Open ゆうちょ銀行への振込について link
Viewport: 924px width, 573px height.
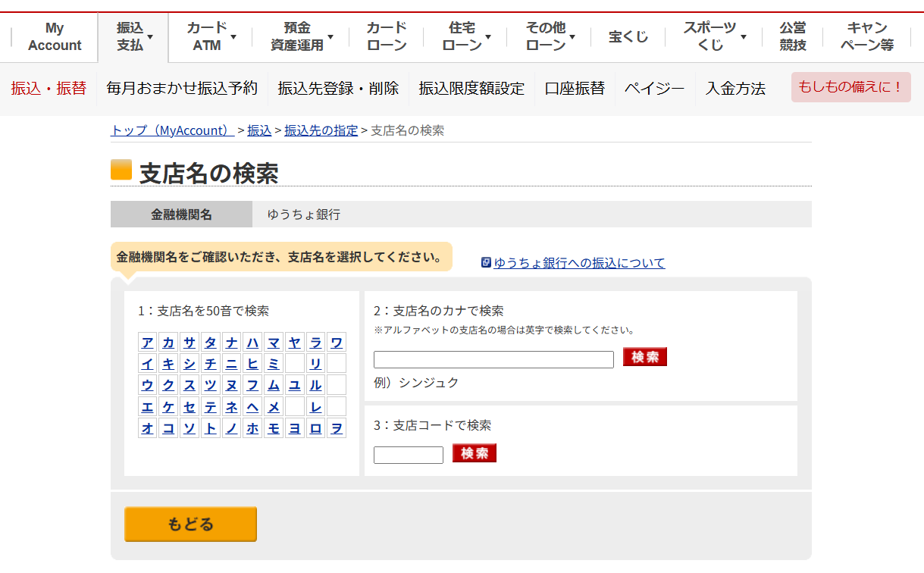pos(579,263)
